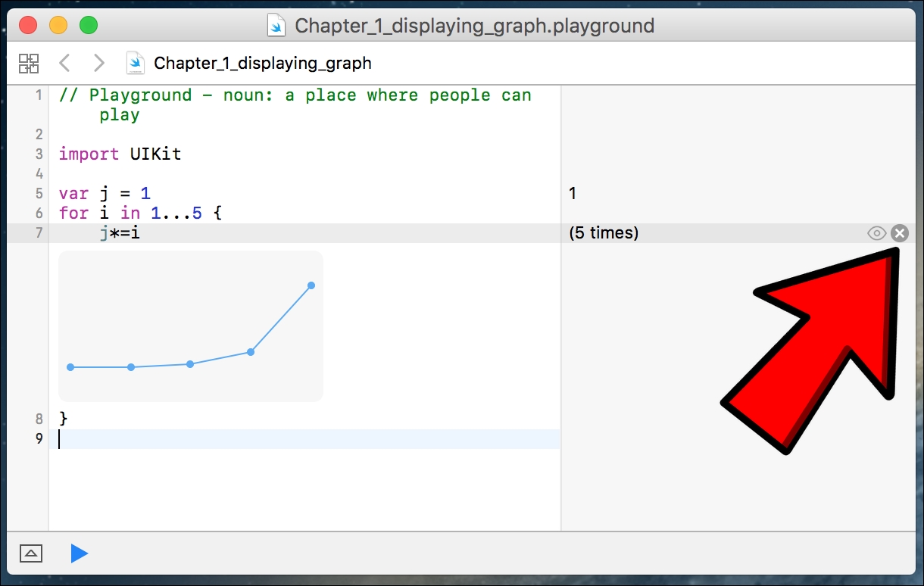Viewport: 924px width, 586px height.
Task: Click line number 7 in the gutter
Action: click(x=39, y=233)
